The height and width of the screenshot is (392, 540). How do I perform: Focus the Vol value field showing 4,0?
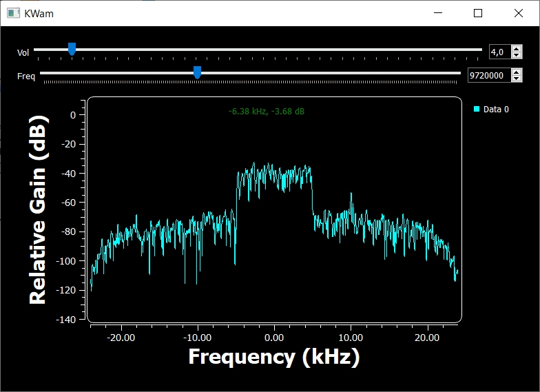point(499,52)
